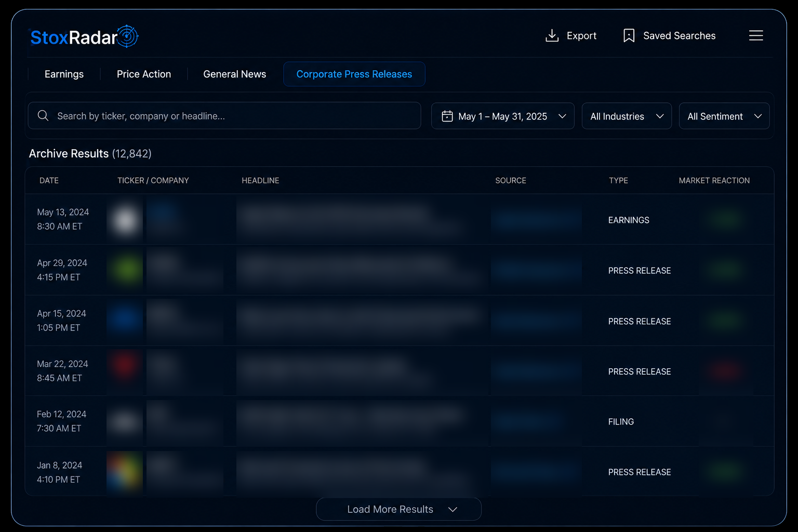Screen dimensions: 798x532
Task: Expand the All Sentiment dropdown
Action: click(724, 116)
